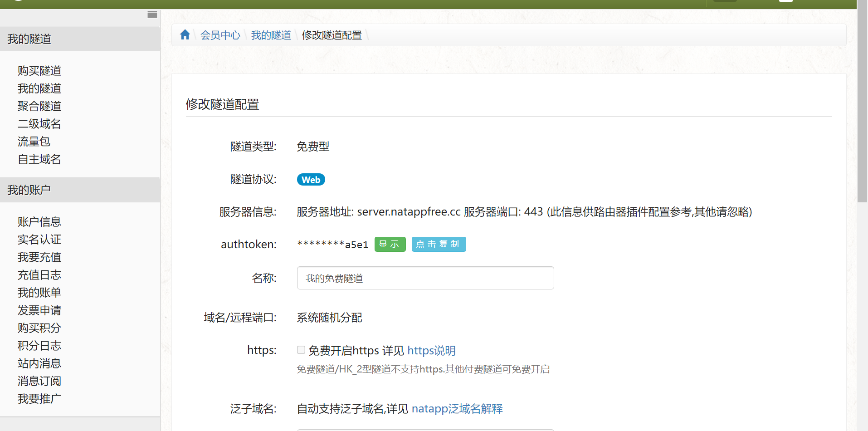Select 我的隧道 sidebar menu item

[39, 88]
